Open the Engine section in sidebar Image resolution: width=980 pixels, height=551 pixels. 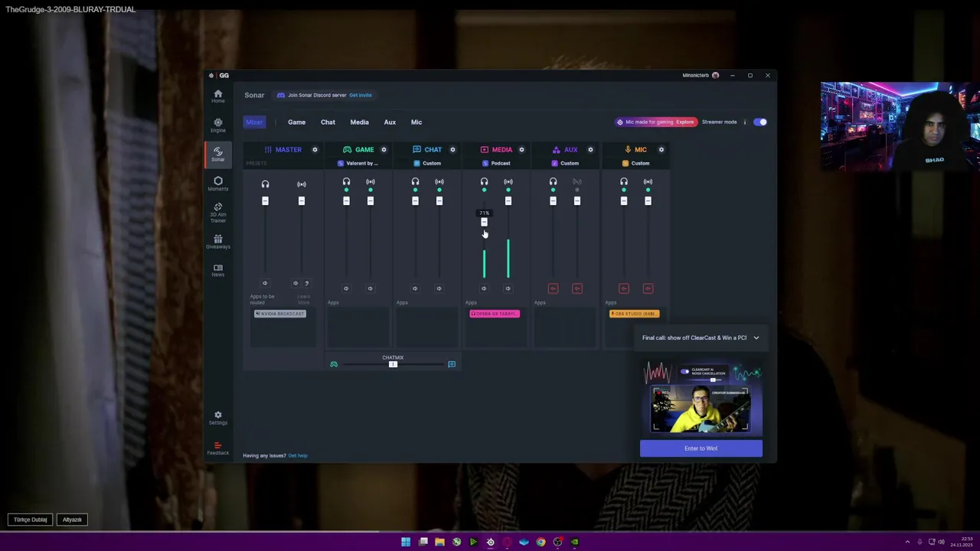tap(218, 125)
